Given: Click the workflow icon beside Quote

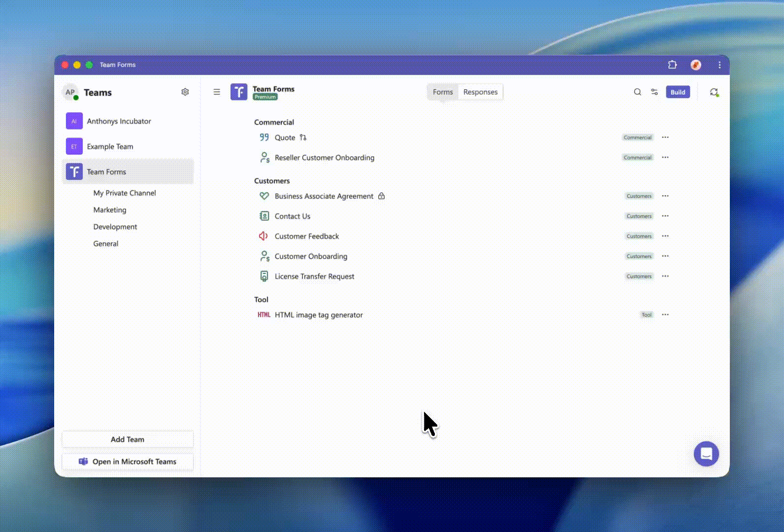Looking at the screenshot, I should pos(303,137).
